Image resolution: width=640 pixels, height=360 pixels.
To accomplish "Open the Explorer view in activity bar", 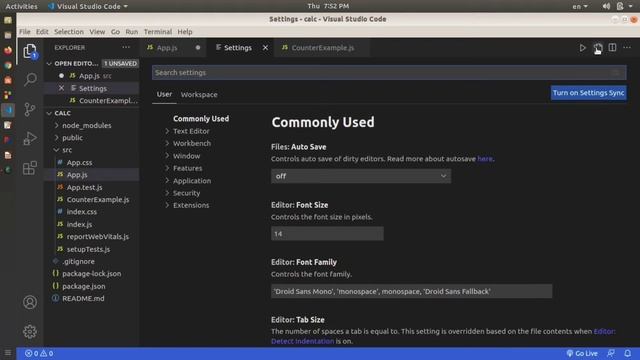I will pyautogui.click(x=30, y=51).
